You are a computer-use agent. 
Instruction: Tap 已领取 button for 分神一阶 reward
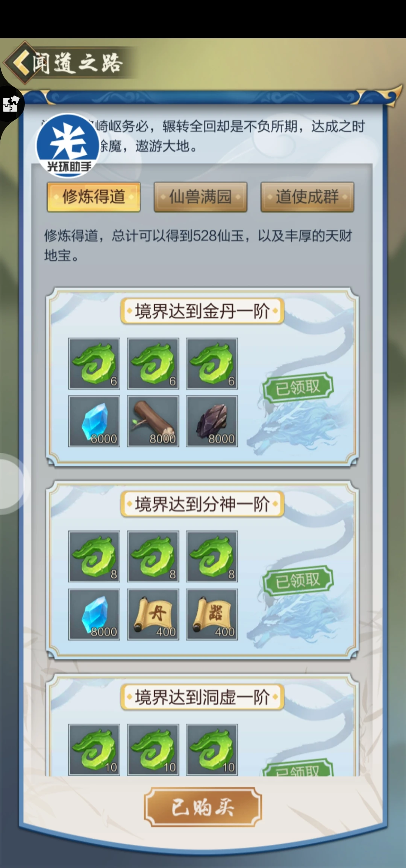point(298,581)
